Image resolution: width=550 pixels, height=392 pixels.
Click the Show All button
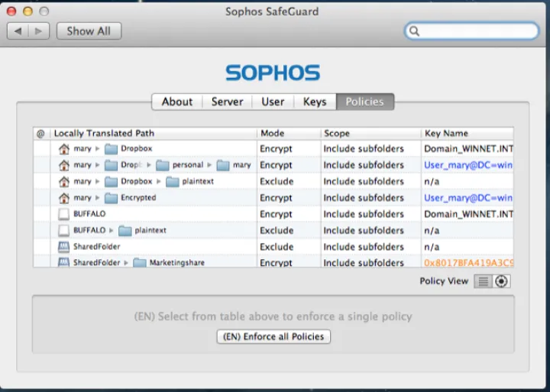[x=89, y=31]
